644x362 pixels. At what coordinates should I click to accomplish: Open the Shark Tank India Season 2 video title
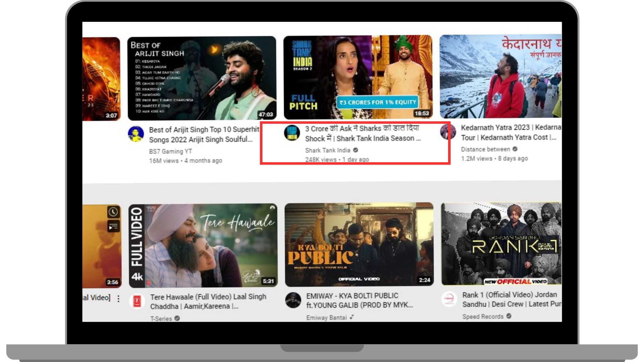click(x=361, y=133)
